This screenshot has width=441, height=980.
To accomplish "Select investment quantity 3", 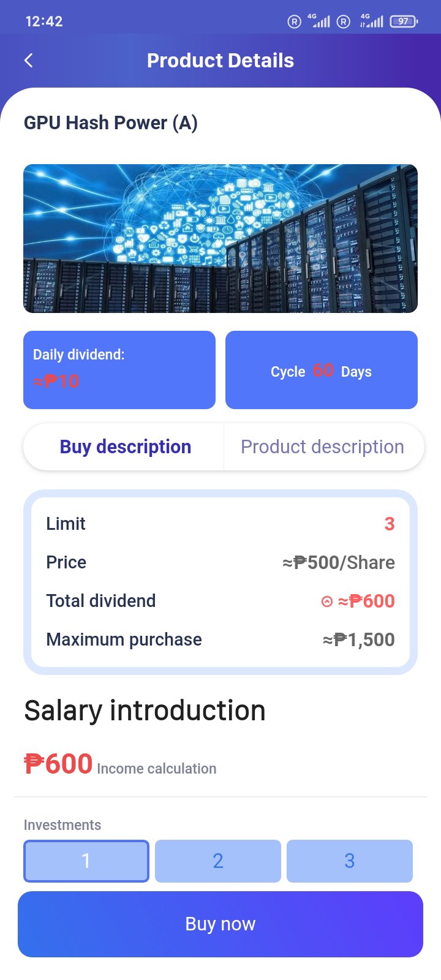I will tap(350, 861).
